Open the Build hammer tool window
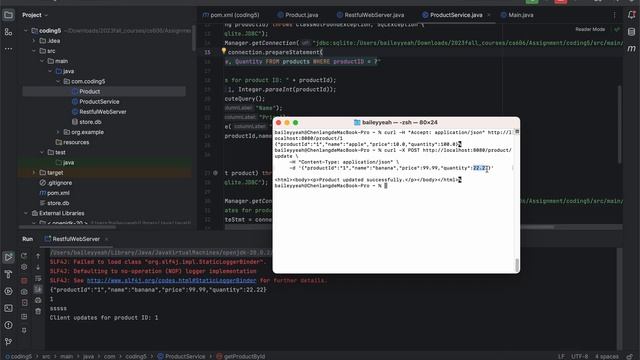Viewport: 640px width, 360px height. [x=8, y=274]
